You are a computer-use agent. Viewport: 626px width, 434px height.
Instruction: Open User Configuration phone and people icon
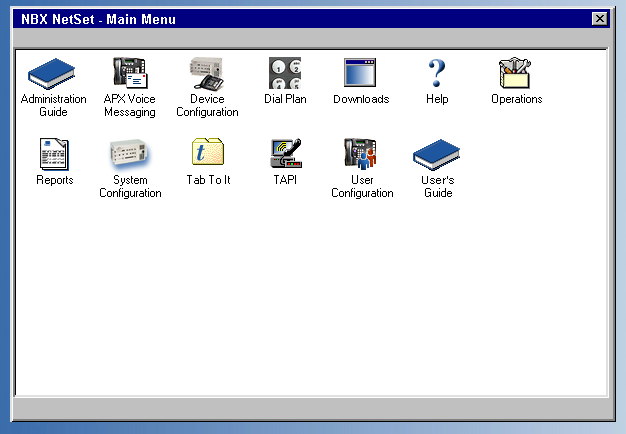coord(362,154)
